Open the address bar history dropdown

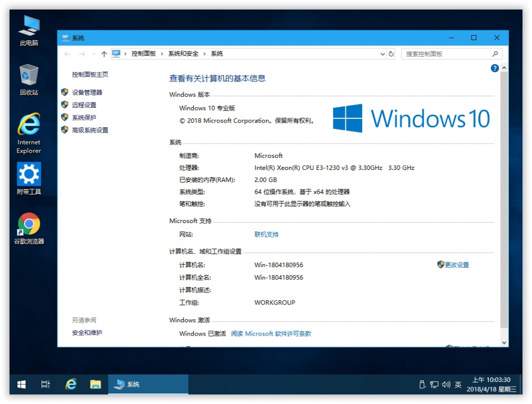[382, 54]
